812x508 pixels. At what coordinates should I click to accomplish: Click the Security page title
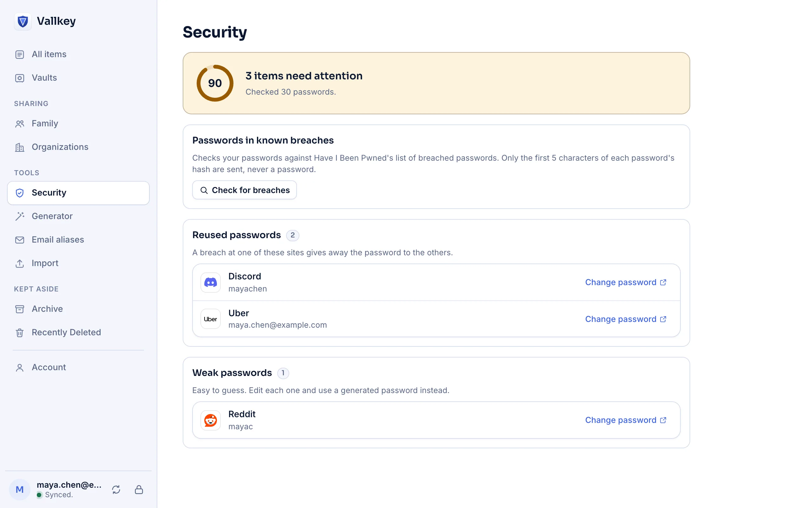click(215, 32)
